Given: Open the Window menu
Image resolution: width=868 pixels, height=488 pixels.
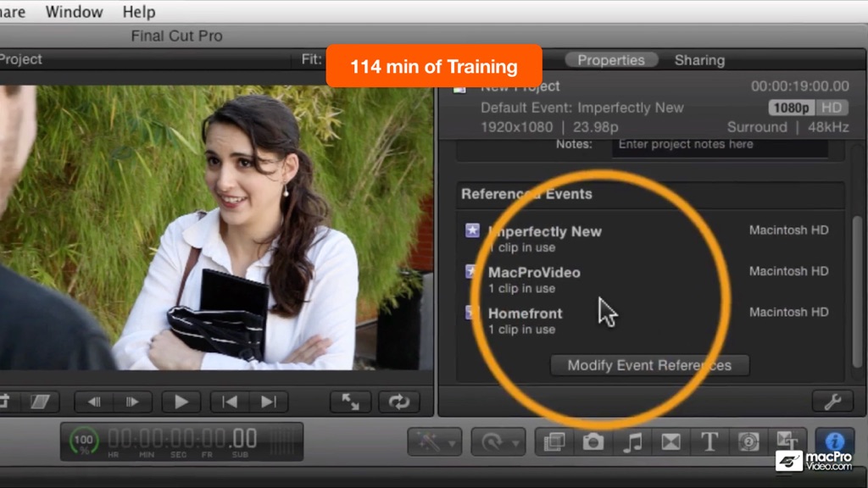Looking at the screenshot, I should tap(74, 12).
